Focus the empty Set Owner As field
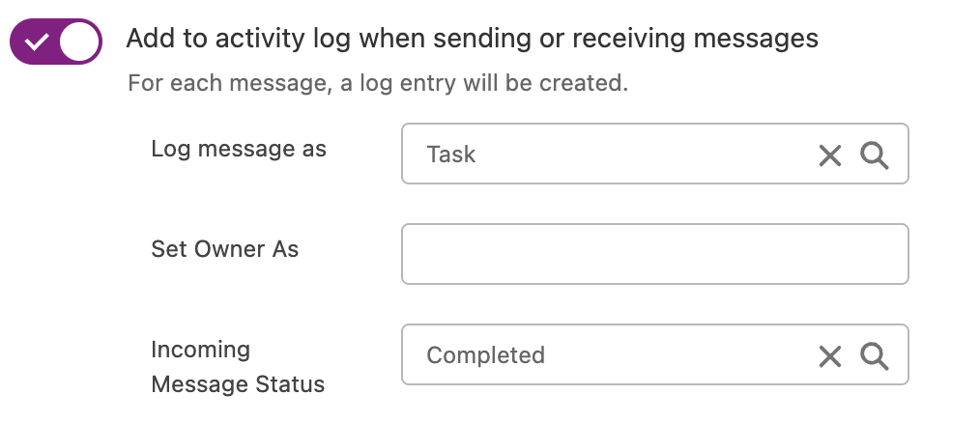 pyautogui.click(x=655, y=254)
